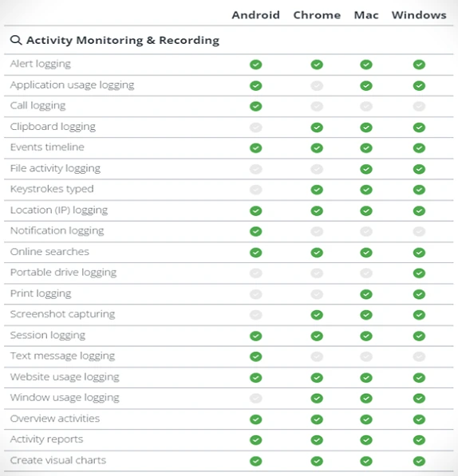Screen dimensions: 458x476
Task: Click the green check for Portable drive logging on Windows
Action: point(419,273)
